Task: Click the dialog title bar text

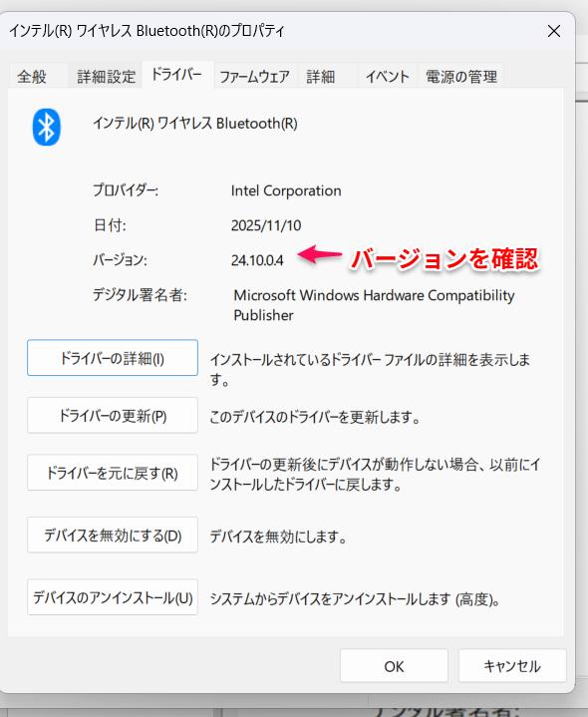Action: point(147,31)
